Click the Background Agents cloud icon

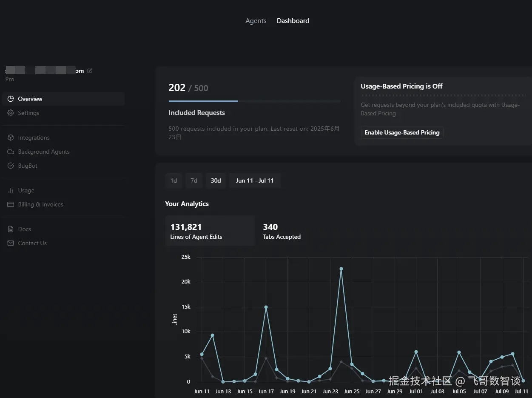pos(11,152)
